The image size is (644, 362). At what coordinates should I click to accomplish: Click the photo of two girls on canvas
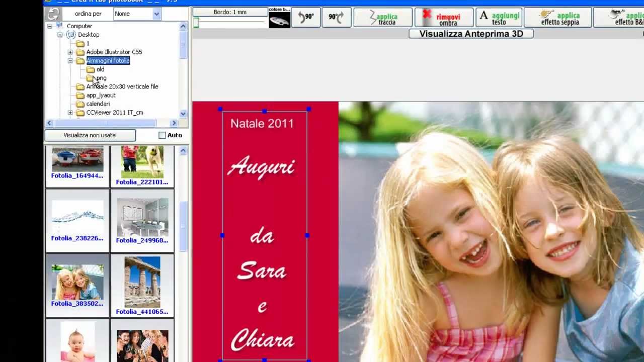491,232
